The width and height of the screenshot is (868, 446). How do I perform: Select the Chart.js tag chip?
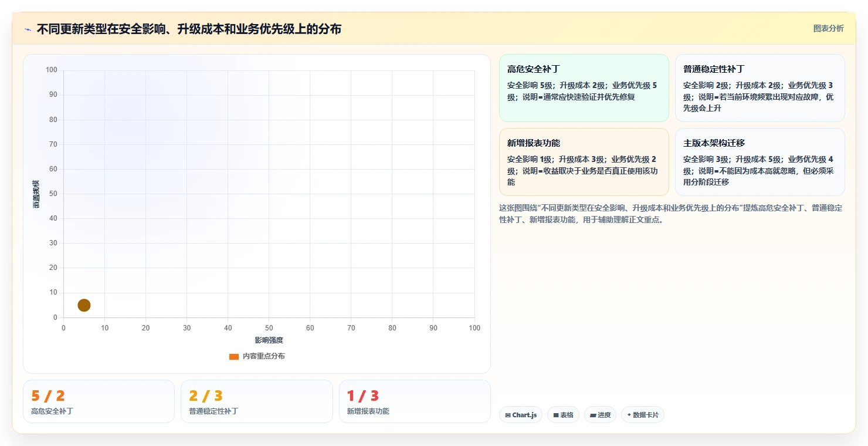click(x=521, y=415)
